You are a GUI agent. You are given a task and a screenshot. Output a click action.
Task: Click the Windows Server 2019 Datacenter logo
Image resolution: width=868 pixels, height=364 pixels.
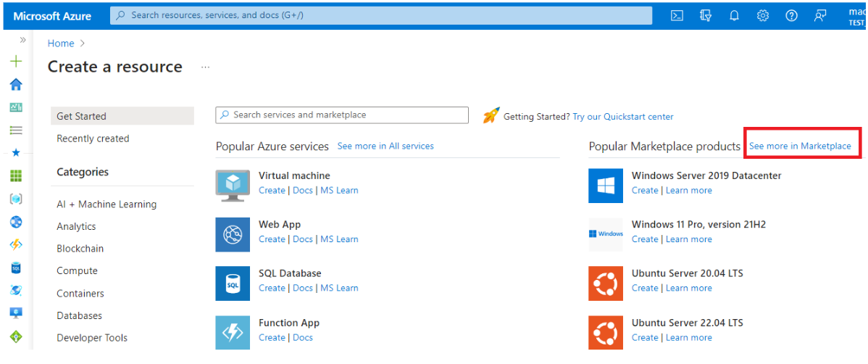click(606, 186)
